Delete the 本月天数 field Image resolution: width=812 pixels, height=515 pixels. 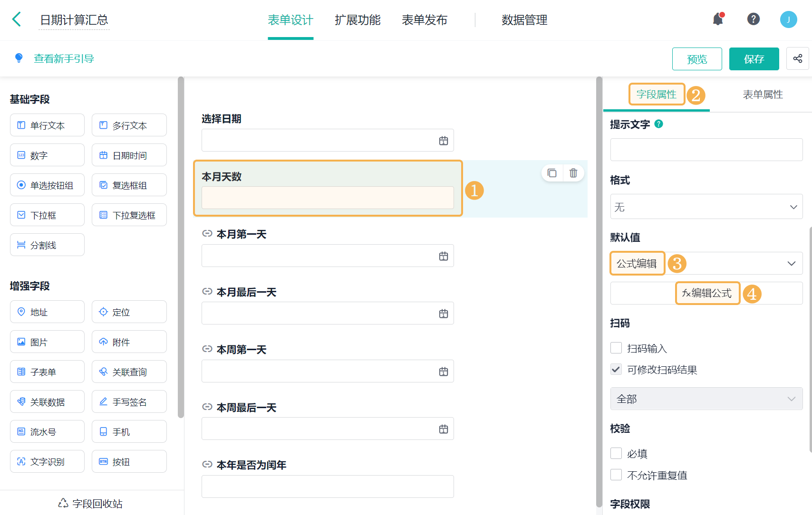[573, 173]
